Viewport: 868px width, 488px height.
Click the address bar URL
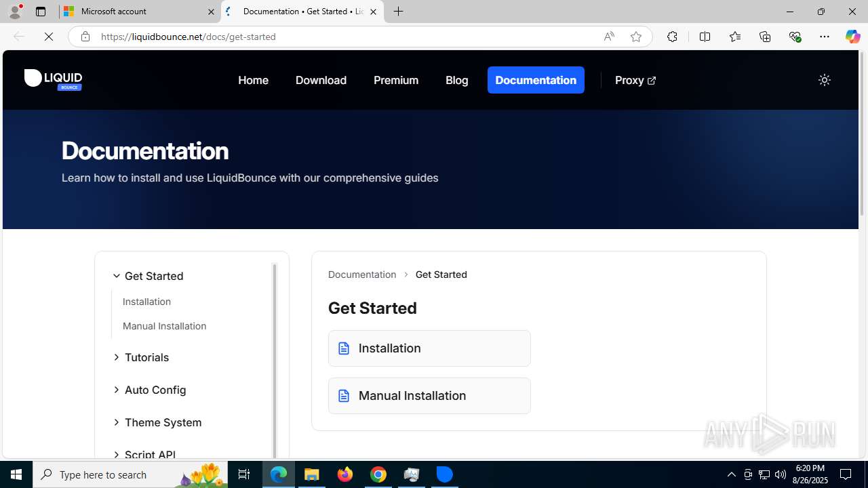[x=188, y=37]
